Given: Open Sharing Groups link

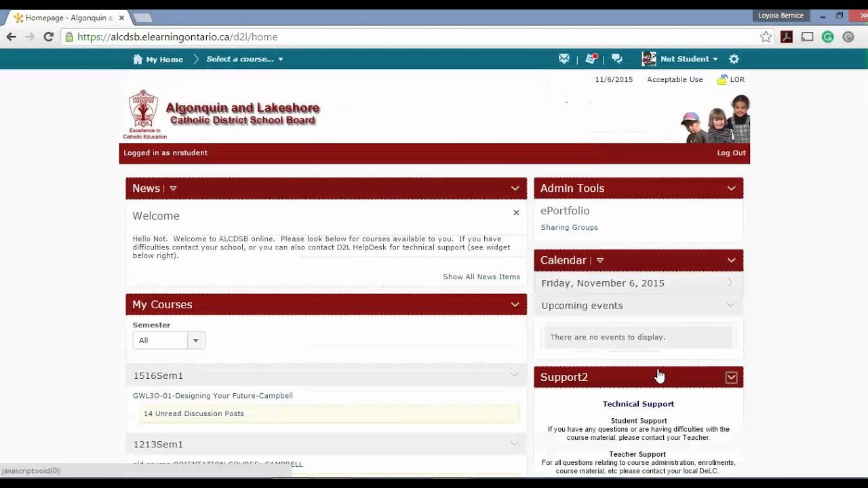Looking at the screenshot, I should click(569, 228).
